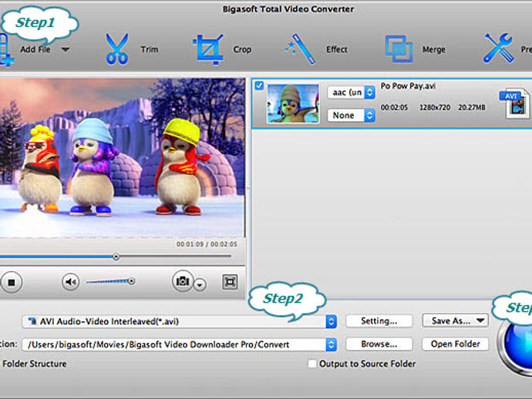Uncheck the Po Pow Pay.avi file checkbox

click(x=259, y=85)
